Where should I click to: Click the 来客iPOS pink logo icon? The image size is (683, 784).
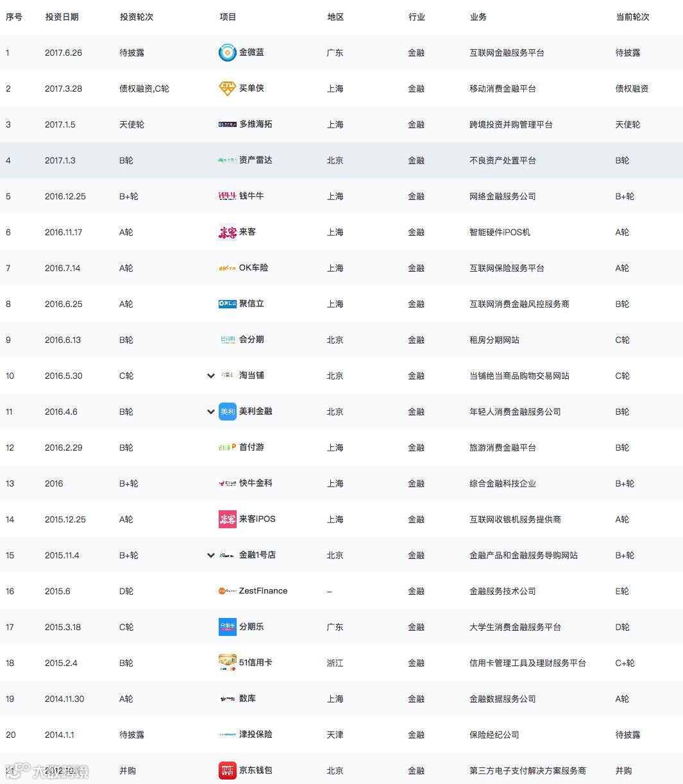[x=228, y=519]
